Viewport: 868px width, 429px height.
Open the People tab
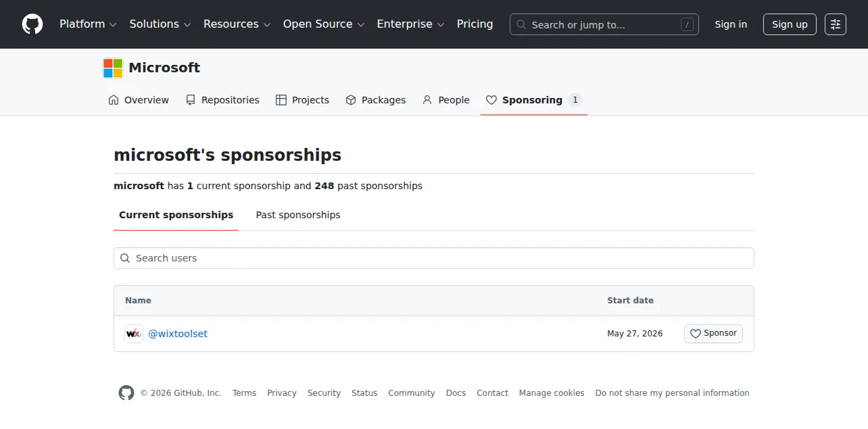tap(445, 100)
